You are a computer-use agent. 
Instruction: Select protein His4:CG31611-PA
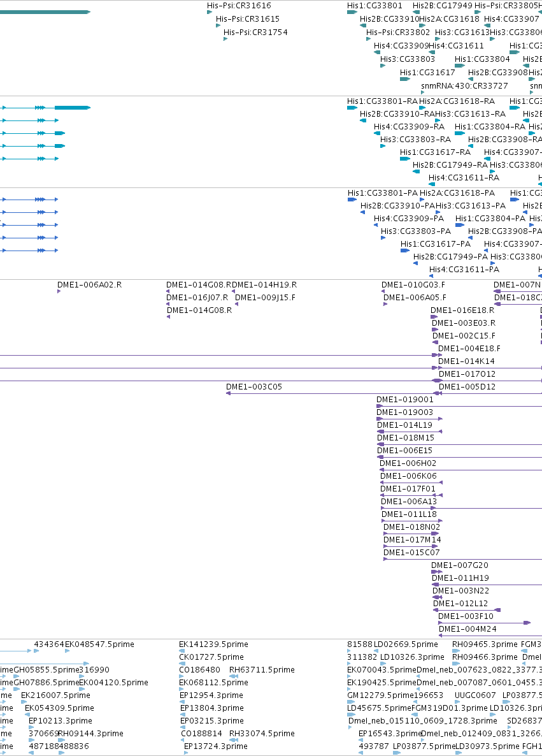pos(464,270)
